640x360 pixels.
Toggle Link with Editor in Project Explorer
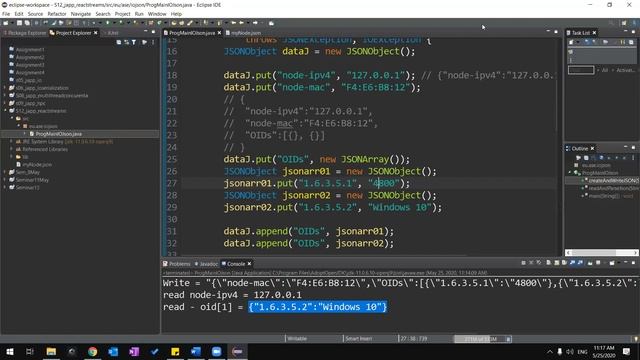click(x=127, y=42)
